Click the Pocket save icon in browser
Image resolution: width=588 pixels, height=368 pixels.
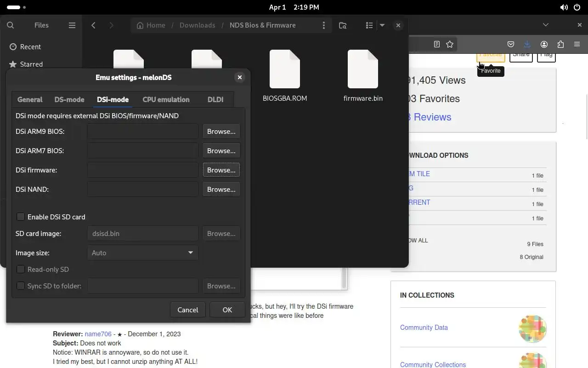[511, 44]
